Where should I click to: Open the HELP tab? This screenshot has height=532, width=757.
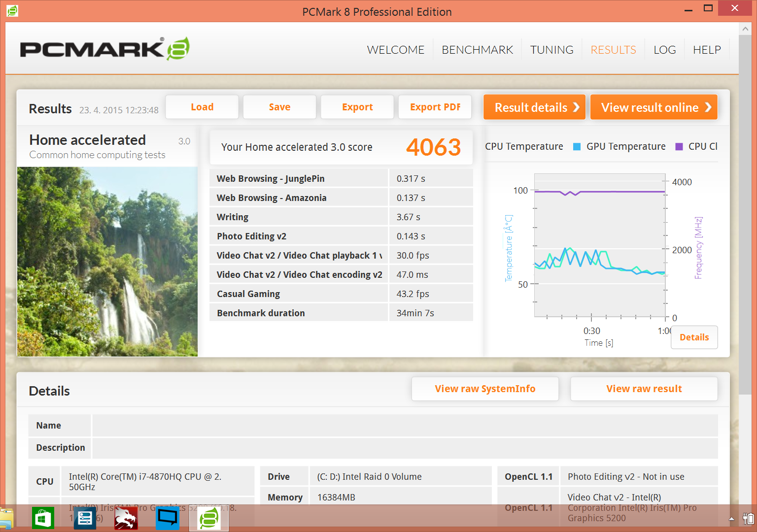707,50
